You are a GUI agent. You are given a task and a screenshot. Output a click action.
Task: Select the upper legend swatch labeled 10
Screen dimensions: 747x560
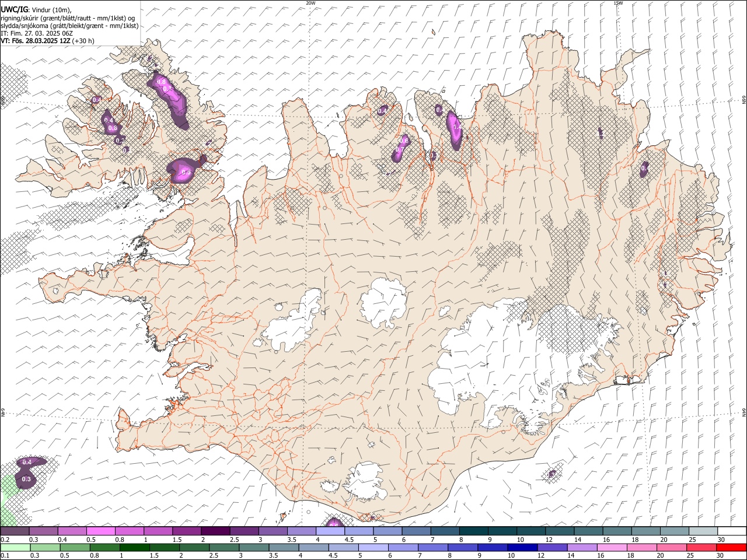[x=530, y=531]
